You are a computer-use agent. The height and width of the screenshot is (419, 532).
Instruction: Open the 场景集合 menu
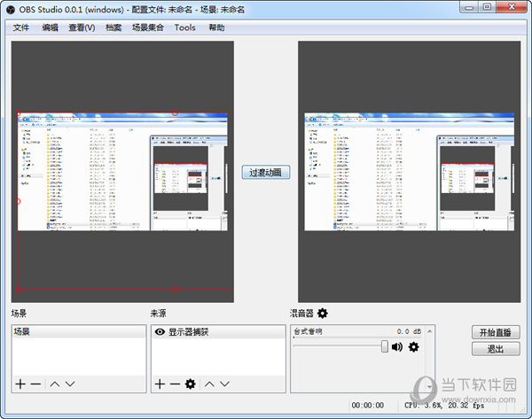(x=147, y=27)
